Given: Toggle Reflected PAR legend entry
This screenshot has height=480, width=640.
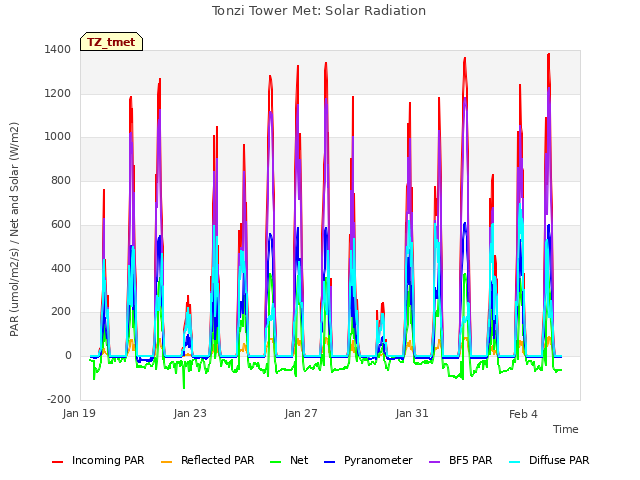Looking at the screenshot, I should (208, 460).
